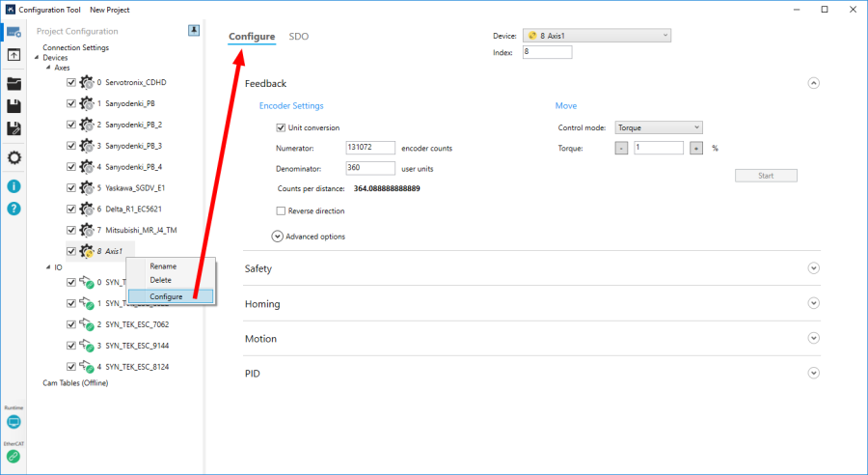868x475 pixels.
Task: Open settings gear in left sidebar
Action: point(14,157)
